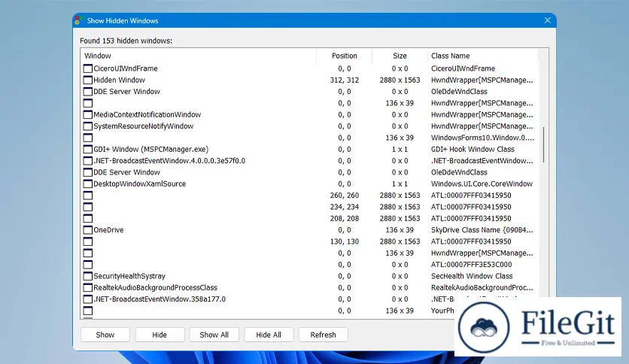Image resolution: width=629 pixels, height=364 pixels.
Task: Click the RealtekAudioBackgroundProc class cell
Action: pos(482,288)
